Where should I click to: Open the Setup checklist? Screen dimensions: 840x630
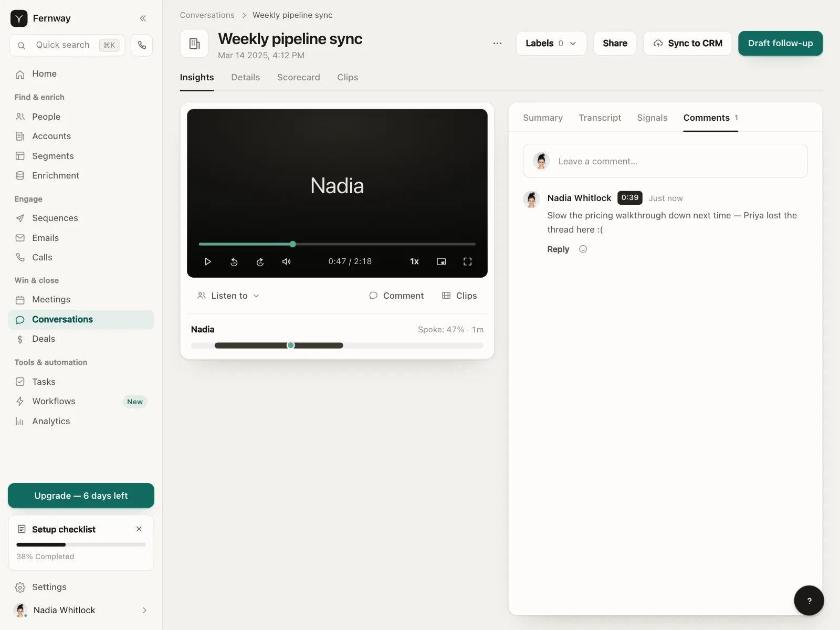[64, 529]
